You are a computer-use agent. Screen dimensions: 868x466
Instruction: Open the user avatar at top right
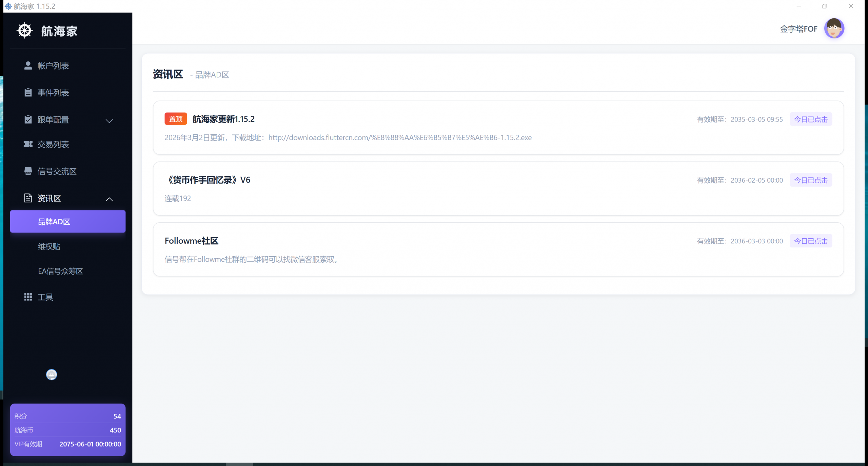coord(834,29)
